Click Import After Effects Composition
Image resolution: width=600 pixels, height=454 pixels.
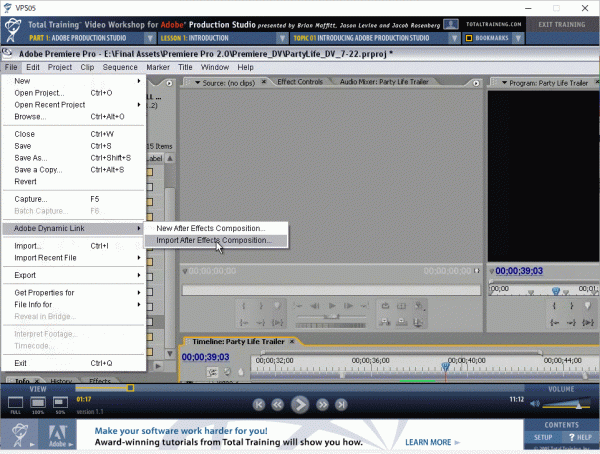pos(216,240)
